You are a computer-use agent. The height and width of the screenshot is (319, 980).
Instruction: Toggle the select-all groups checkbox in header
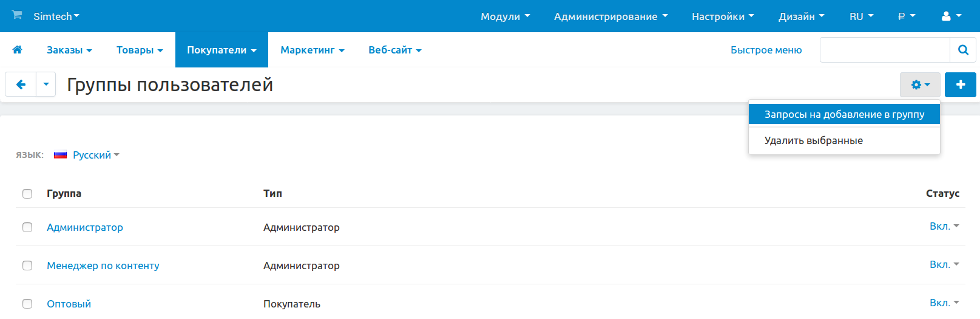[x=27, y=194]
